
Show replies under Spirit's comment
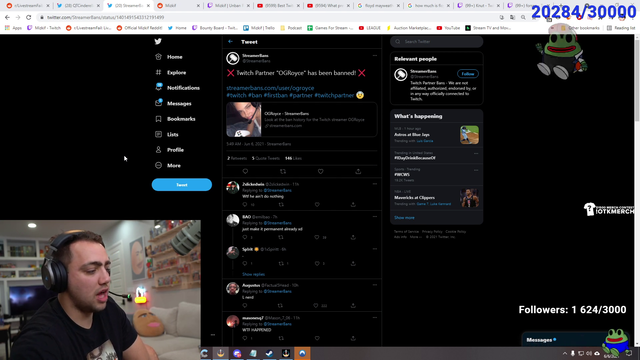tap(253, 274)
